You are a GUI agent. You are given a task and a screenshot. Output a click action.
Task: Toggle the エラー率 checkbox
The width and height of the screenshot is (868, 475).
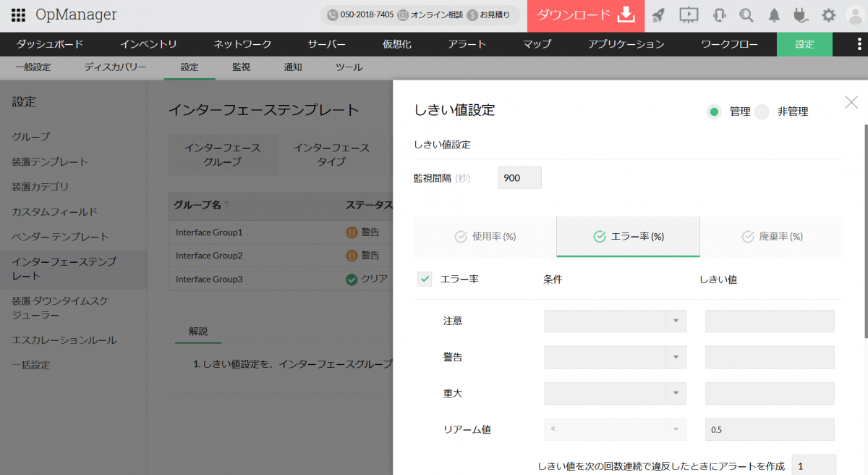[425, 279]
